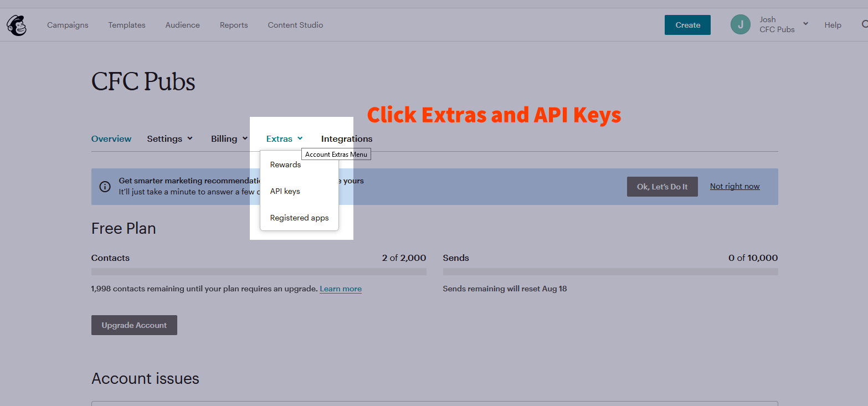Click the '2 of 2,000' contacts count
Screen dimensions: 868x406
(x=404, y=258)
